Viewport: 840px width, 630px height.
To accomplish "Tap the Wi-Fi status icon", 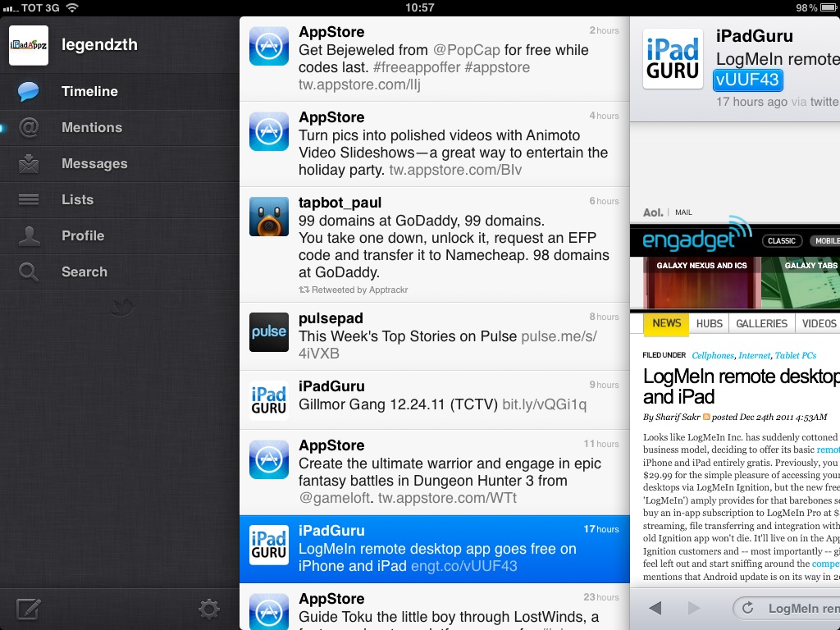I will click(72, 7).
